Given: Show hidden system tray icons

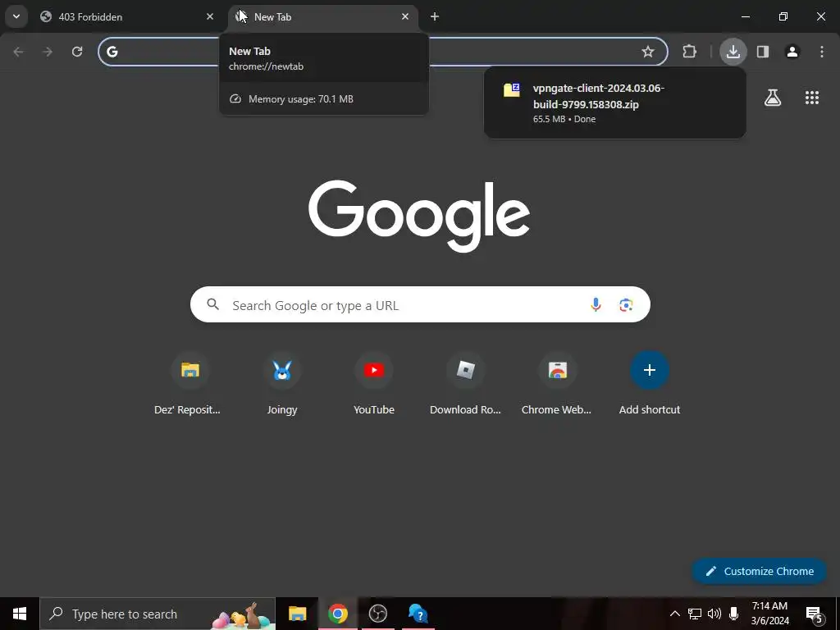Looking at the screenshot, I should [675, 614].
